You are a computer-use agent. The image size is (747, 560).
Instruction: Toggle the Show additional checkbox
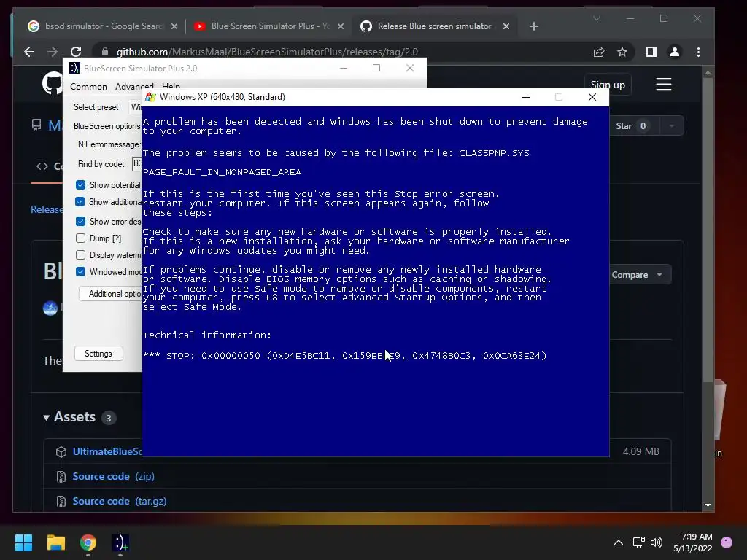pyautogui.click(x=80, y=202)
